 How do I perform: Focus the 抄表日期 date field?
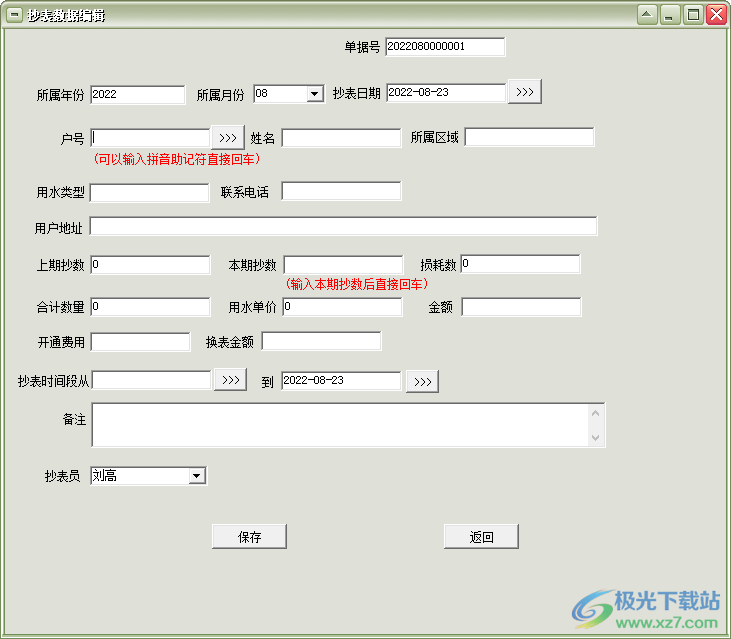coord(446,92)
